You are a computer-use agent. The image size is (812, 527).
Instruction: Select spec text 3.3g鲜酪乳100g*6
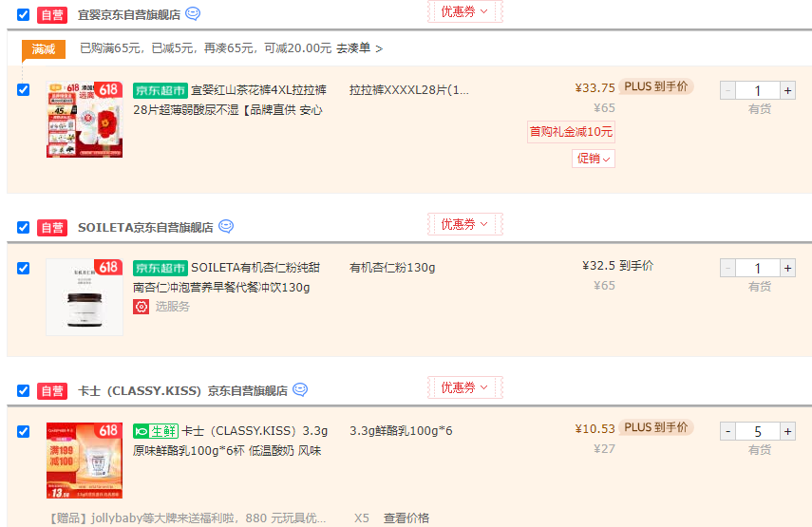click(x=401, y=431)
